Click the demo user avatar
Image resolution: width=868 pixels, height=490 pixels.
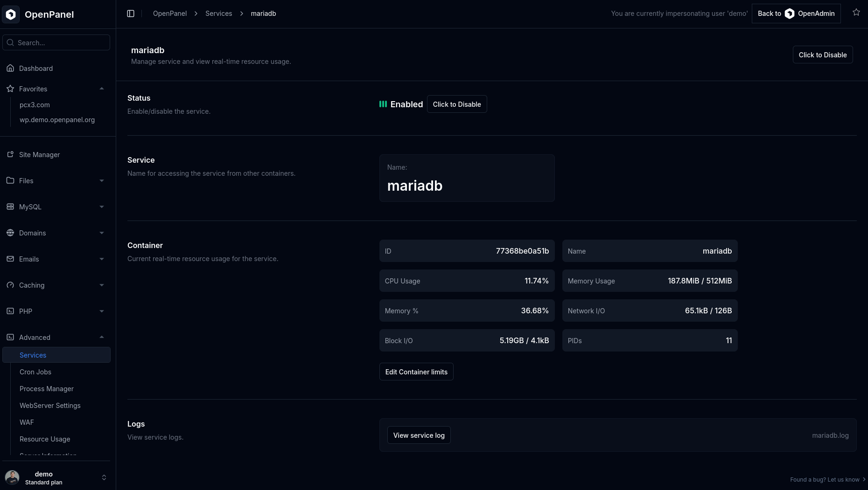click(12, 477)
